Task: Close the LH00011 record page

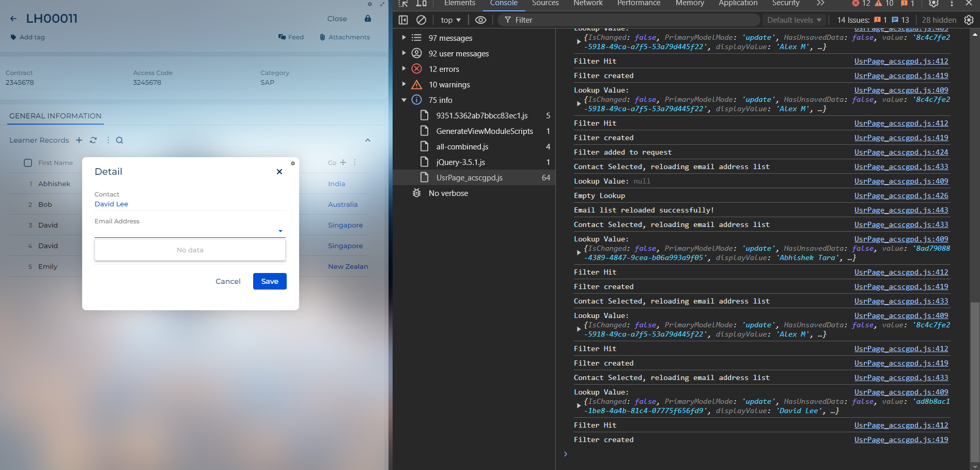Action: pos(337,19)
